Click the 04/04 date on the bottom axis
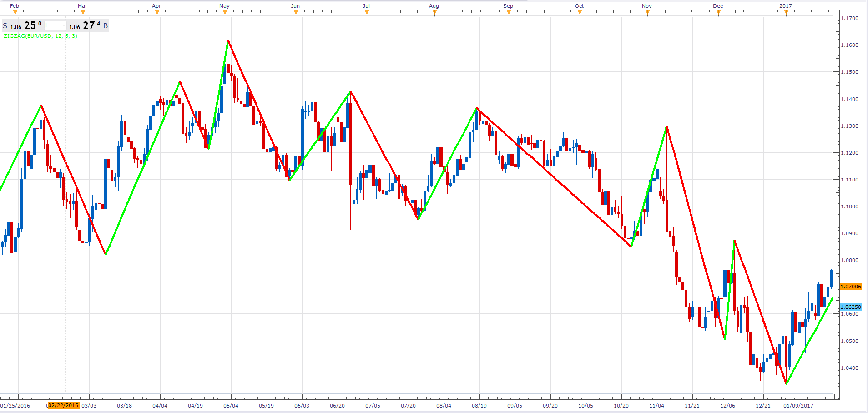This screenshot has width=868, height=413. [x=160, y=406]
